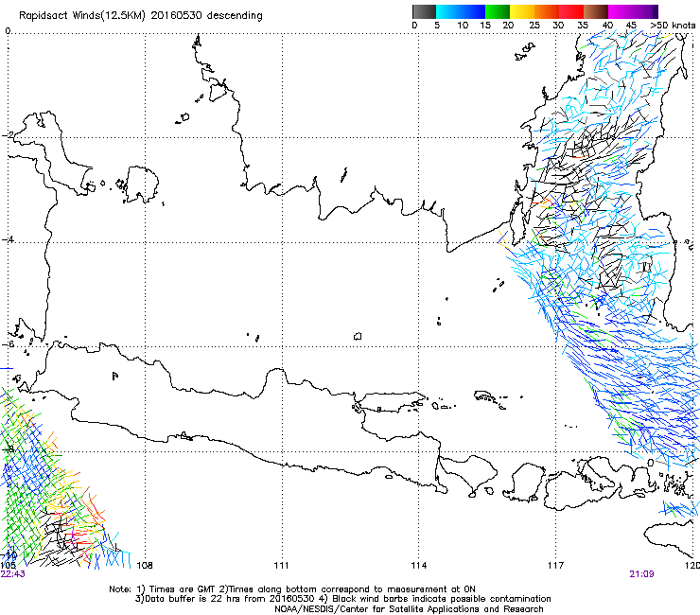The height and width of the screenshot is (615, 700).
Task: Click the green 15-20 knots legend swatch
Action: (x=498, y=11)
